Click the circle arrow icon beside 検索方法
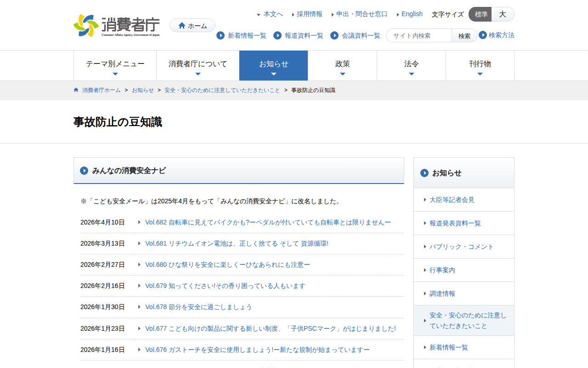 [x=483, y=35]
